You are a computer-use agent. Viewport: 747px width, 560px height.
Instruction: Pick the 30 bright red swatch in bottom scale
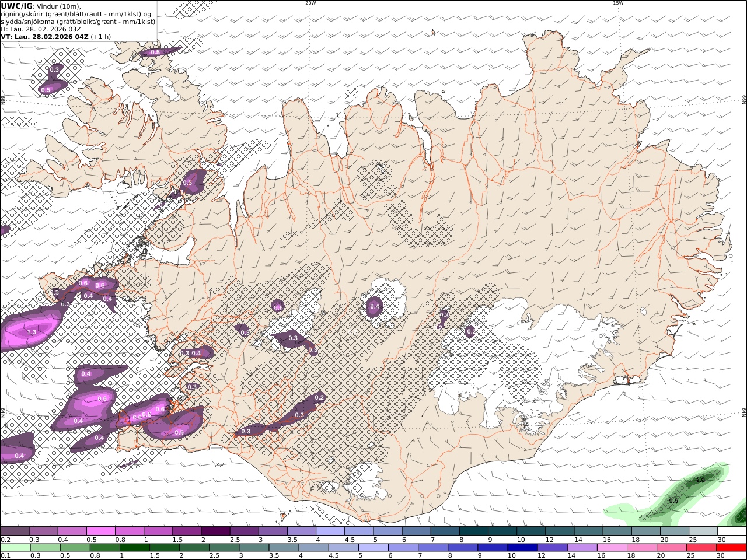pyautogui.click(x=731, y=547)
